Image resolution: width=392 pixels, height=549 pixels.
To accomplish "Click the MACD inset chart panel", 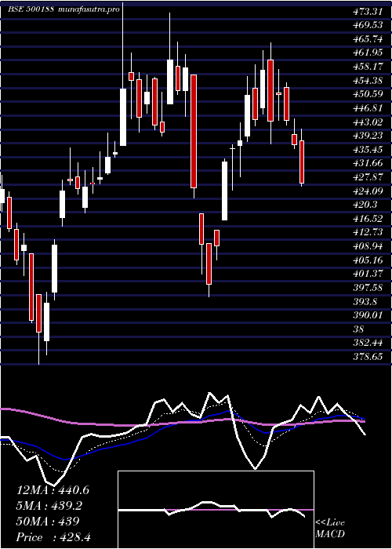I will click(216, 510).
